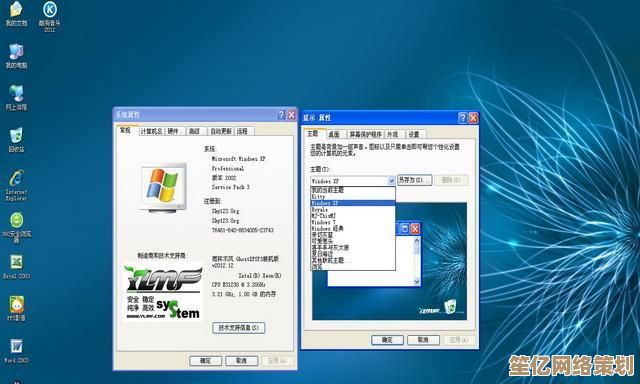The image size is (640, 384).
Task: Switch to the 计算机名 tab
Action: tap(151, 131)
